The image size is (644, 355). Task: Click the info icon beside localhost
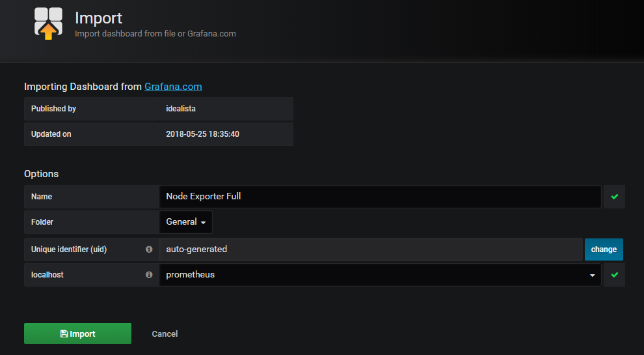pyautogui.click(x=149, y=275)
